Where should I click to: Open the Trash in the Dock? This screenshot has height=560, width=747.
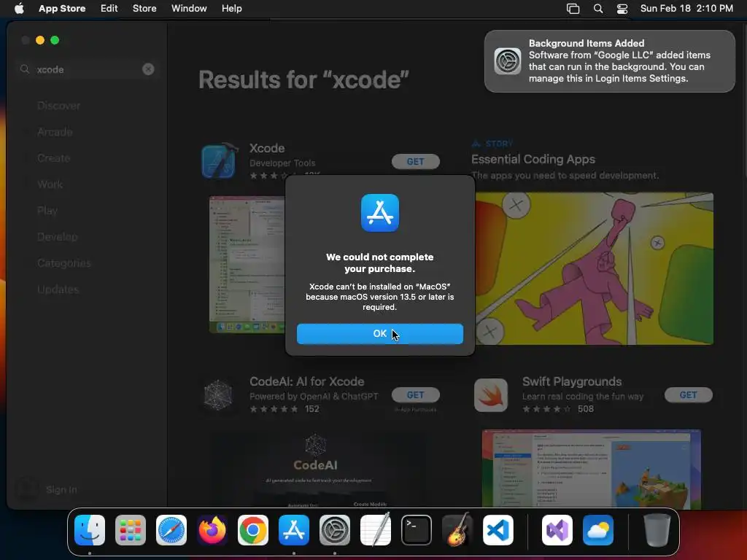(x=657, y=530)
